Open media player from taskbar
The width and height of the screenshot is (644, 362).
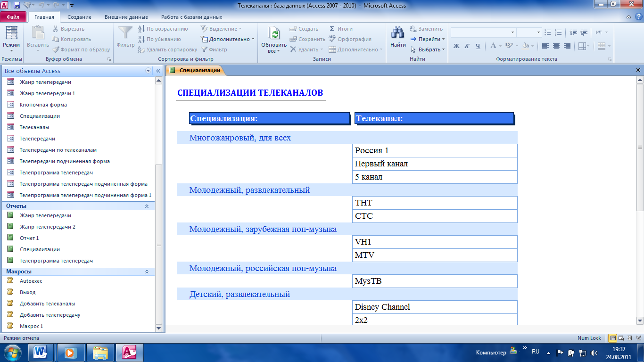click(x=71, y=352)
